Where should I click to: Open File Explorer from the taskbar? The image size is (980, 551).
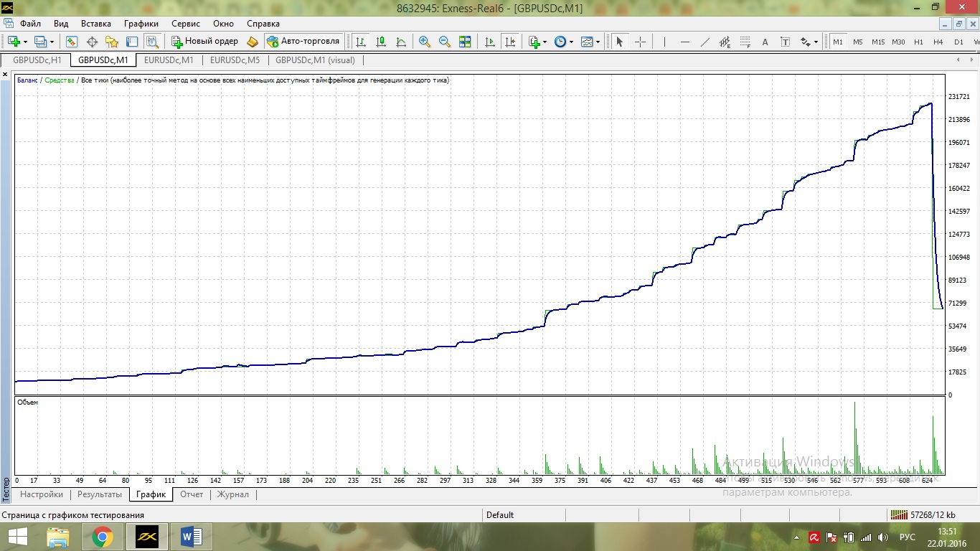[x=57, y=537]
